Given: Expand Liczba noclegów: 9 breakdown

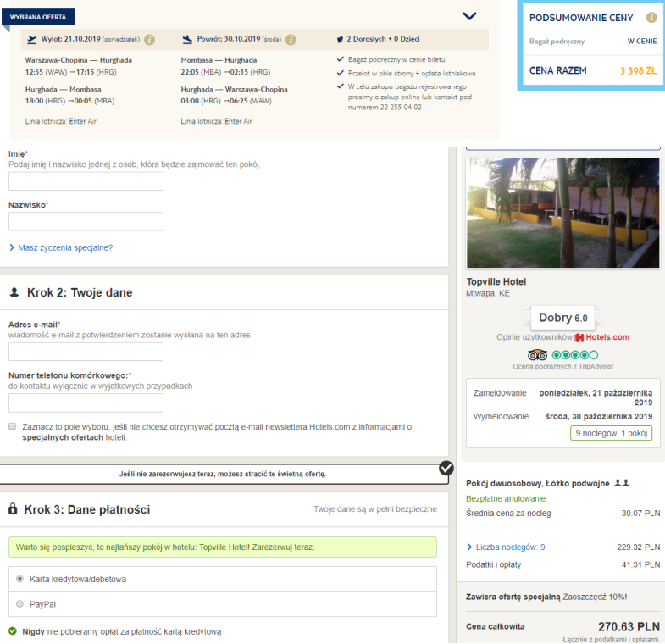Looking at the screenshot, I should pos(506,547).
